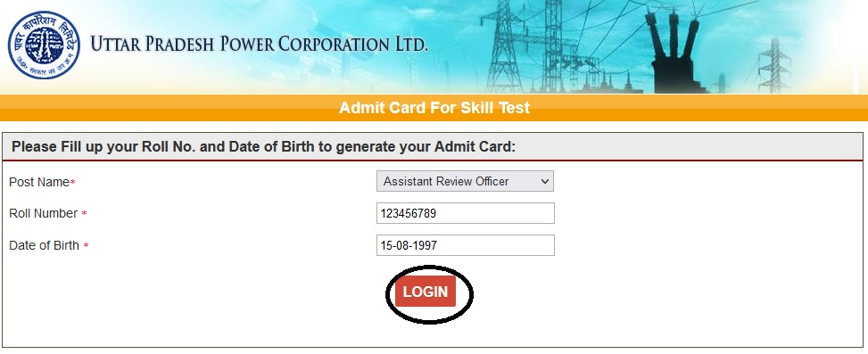Click the small transmission tower at the banner's right edge

click(x=773, y=65)
